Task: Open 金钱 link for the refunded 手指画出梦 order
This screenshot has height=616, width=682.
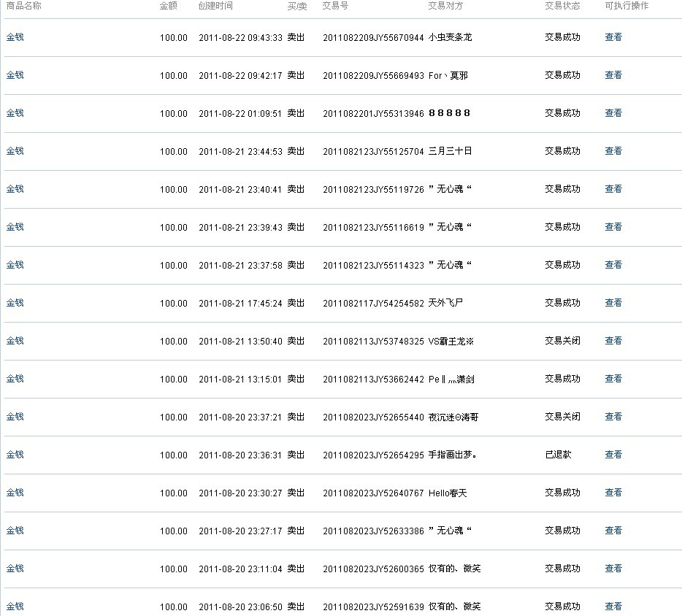Action: [x=15, y=455]
